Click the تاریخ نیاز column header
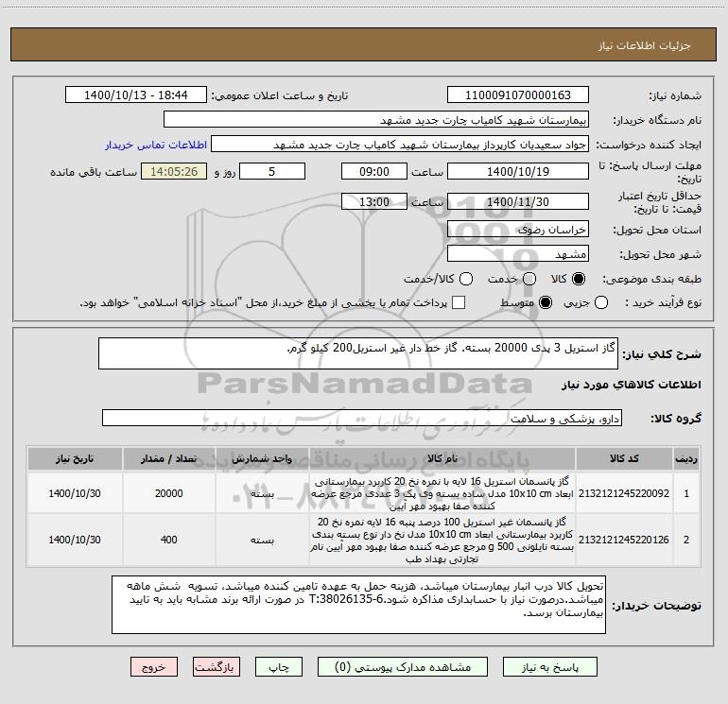 click(75, 459)
